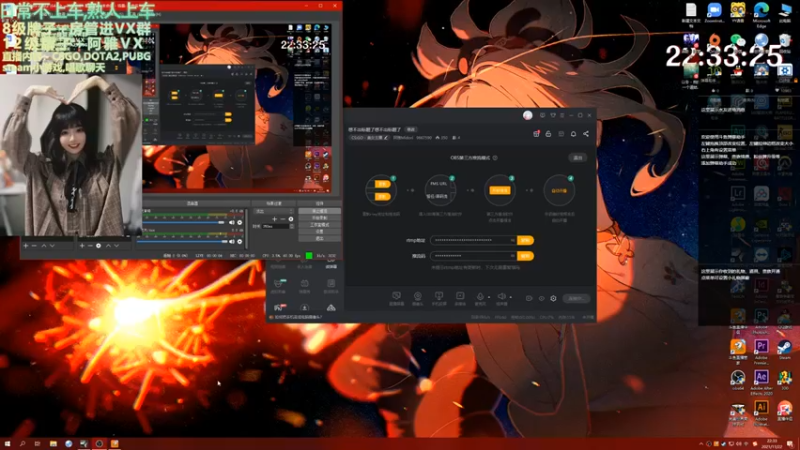Click the orange button in step 3 circle
Image resolution: width=800 pixels, height=450 pixels.
pyautogui.click(x=499, y=190)
